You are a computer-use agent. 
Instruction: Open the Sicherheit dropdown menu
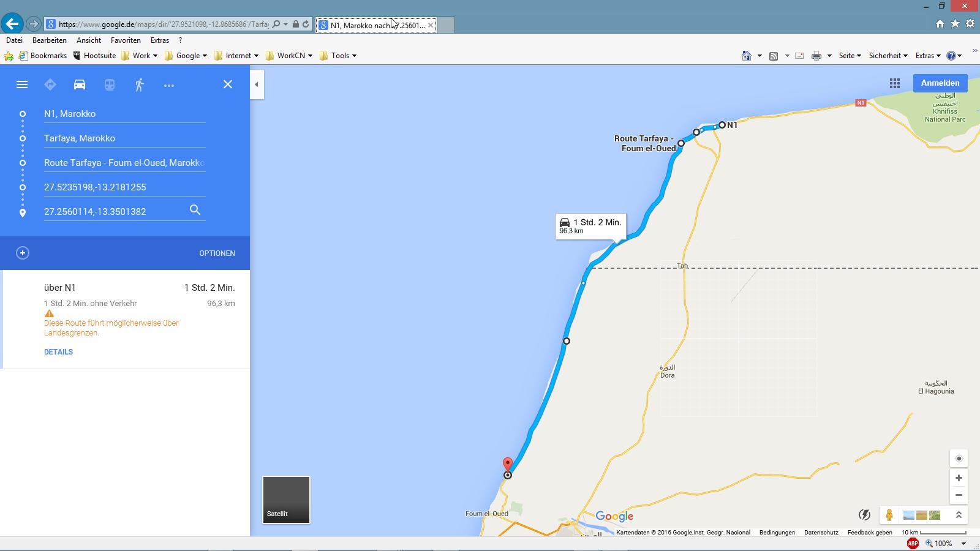[x=888, y=56]
